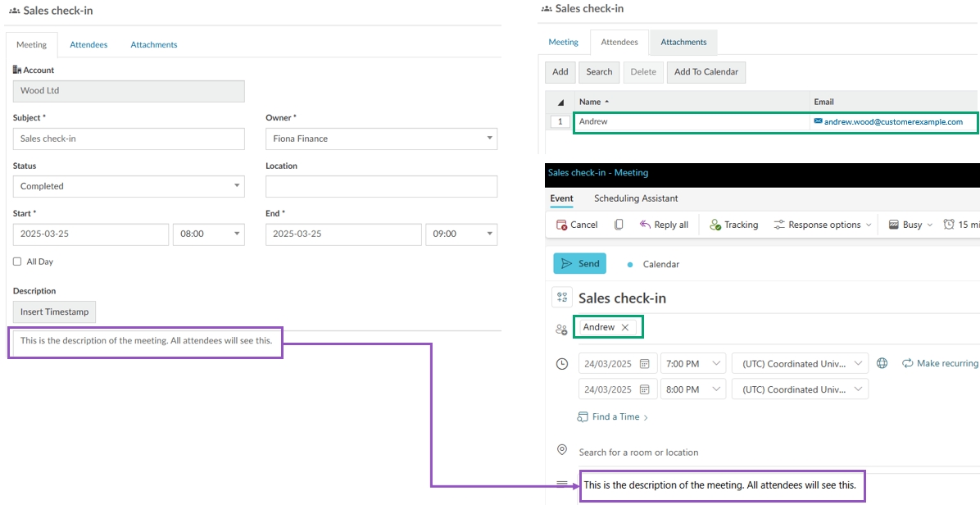This screenshot has height=505, width=980.
Task: Expand the Owner dropdown for Fiona Finance
Action: coord(381,139)
